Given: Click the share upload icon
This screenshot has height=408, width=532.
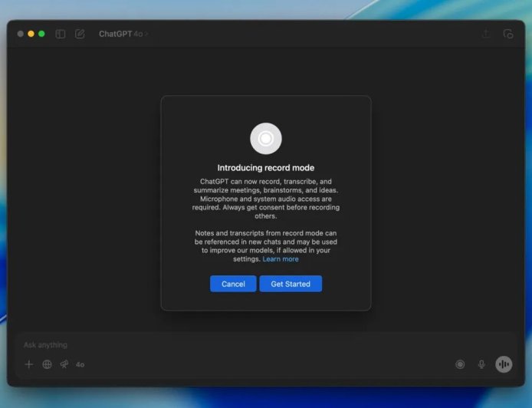Looking at the screenshot, I should [x=485, y=34].
